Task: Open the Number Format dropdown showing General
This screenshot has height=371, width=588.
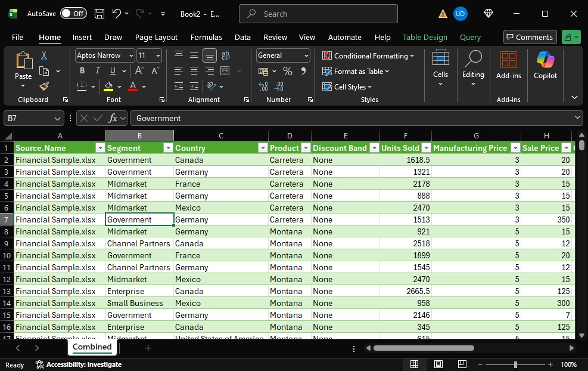Action: (x=282, y=55)
